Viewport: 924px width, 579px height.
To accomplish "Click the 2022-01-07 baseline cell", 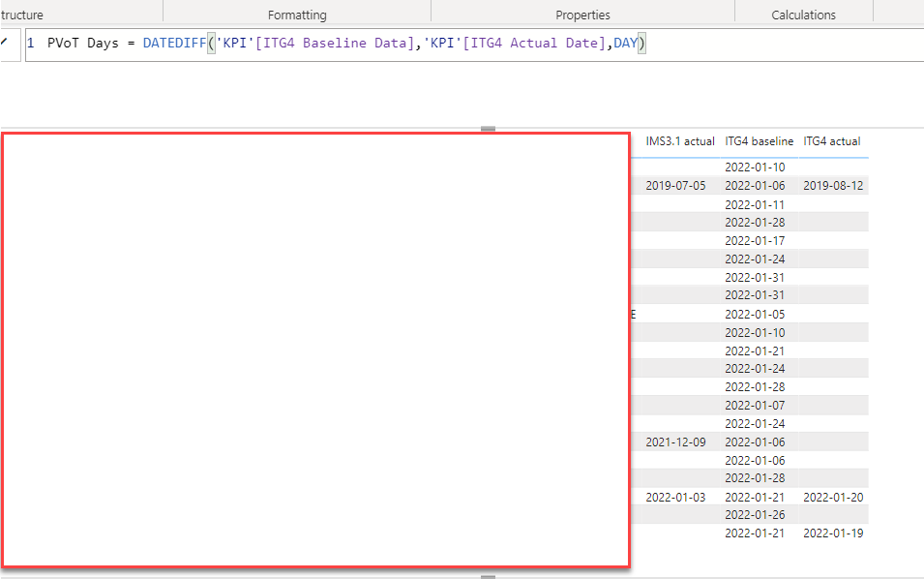I will click(755, 405).
